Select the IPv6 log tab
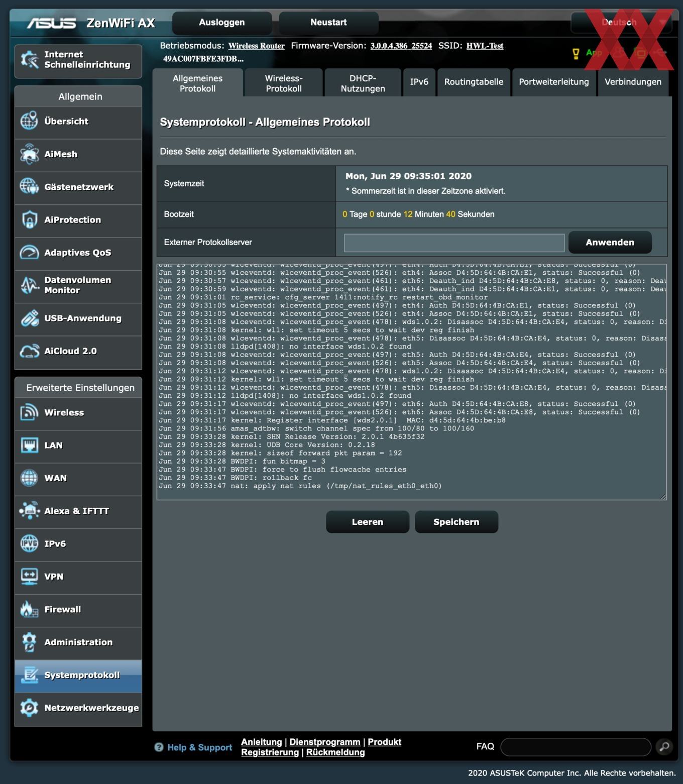 click(419, 82)
